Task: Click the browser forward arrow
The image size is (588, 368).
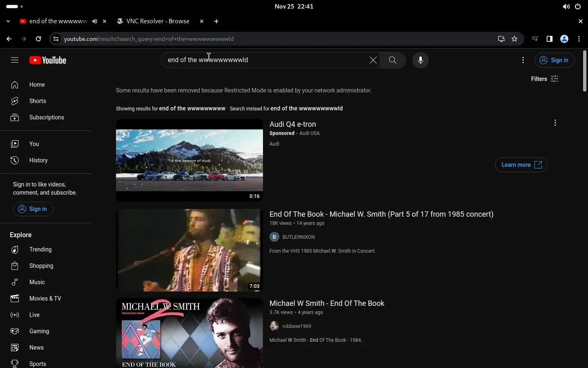Action: pyautogui.click(x=24, y=39)
